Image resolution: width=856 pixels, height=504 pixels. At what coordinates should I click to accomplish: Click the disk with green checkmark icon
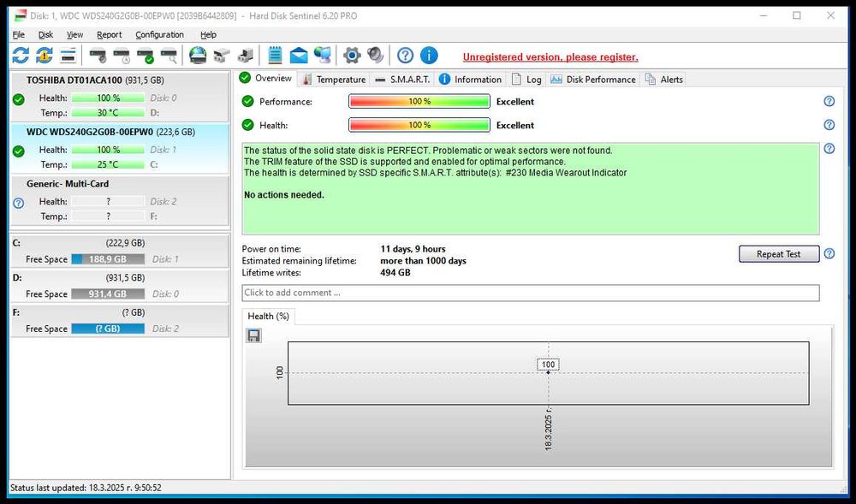pos(146,55)
